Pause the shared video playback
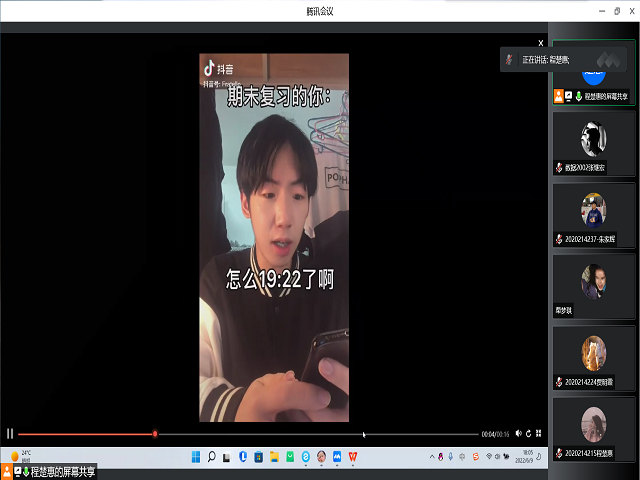The image size is (640, 480). (10, 433)
